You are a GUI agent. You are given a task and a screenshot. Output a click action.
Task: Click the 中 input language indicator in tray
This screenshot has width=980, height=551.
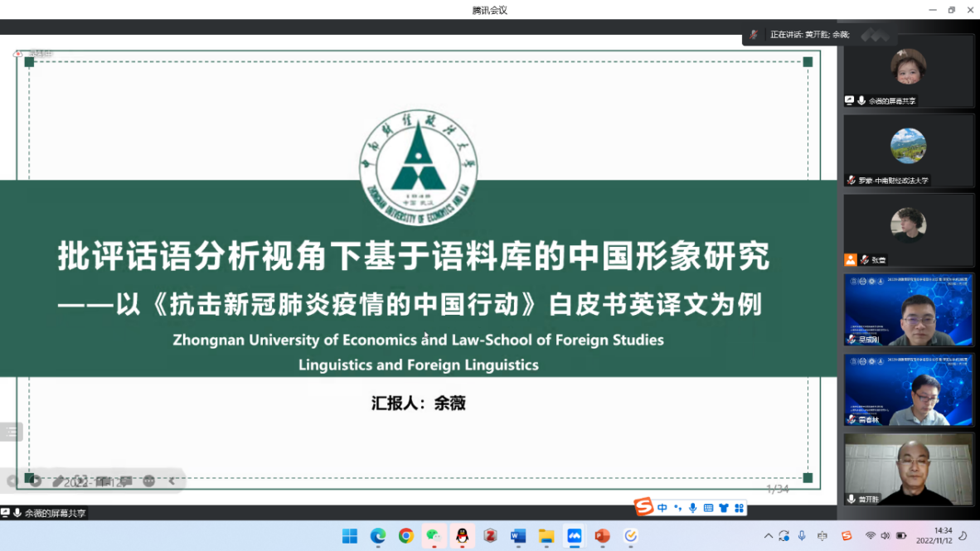click(x=822, y=536)
